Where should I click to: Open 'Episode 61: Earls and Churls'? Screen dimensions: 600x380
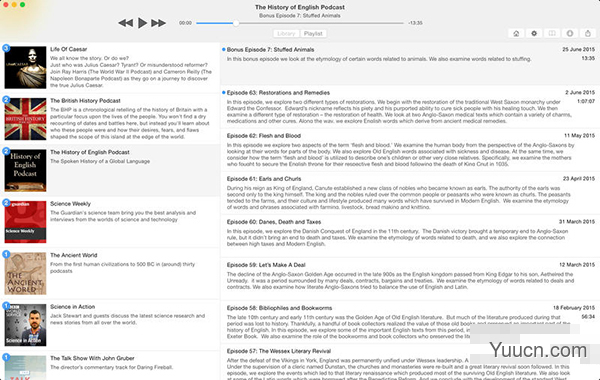(x=264, y=179)
